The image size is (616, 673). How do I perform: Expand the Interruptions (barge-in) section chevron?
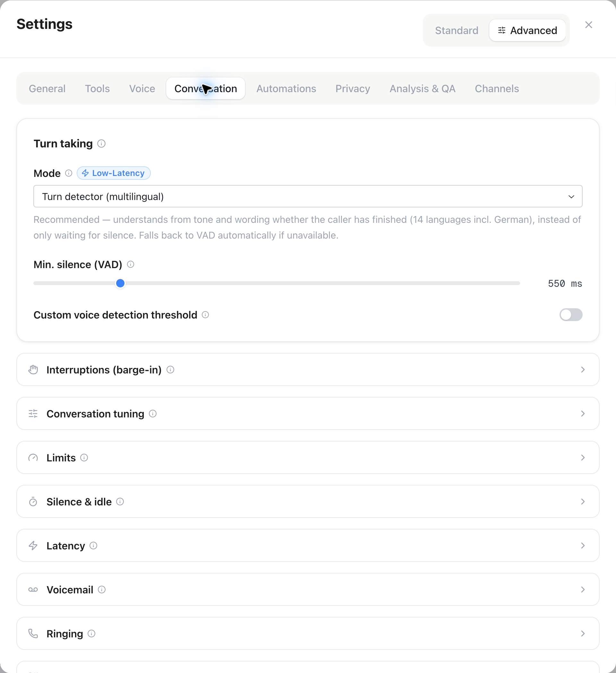click(583, 370)
